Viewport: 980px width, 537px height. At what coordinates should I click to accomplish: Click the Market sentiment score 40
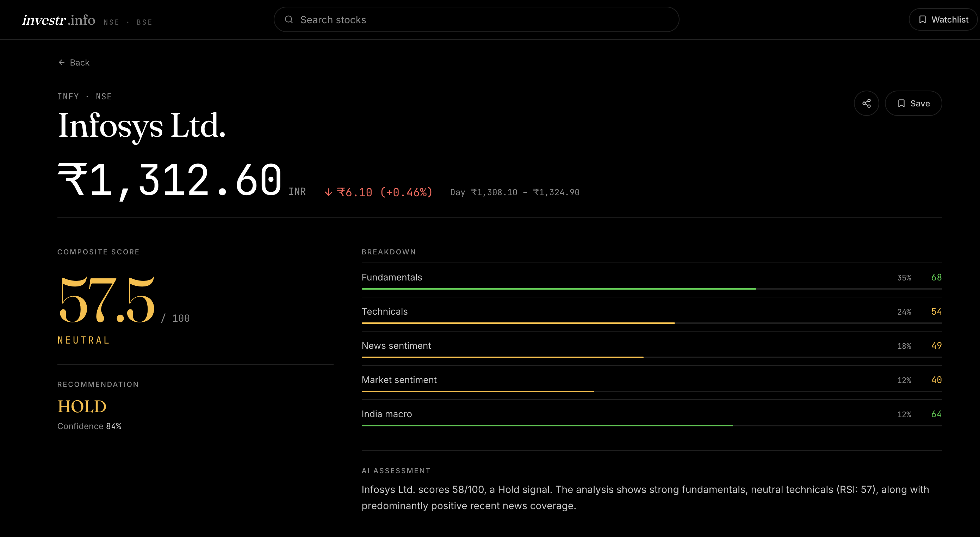click(936, 380)
